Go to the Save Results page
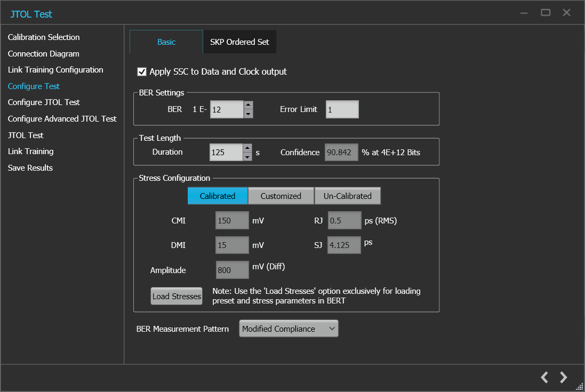Screen dimensions: 585x392 (x=30, y=167)
